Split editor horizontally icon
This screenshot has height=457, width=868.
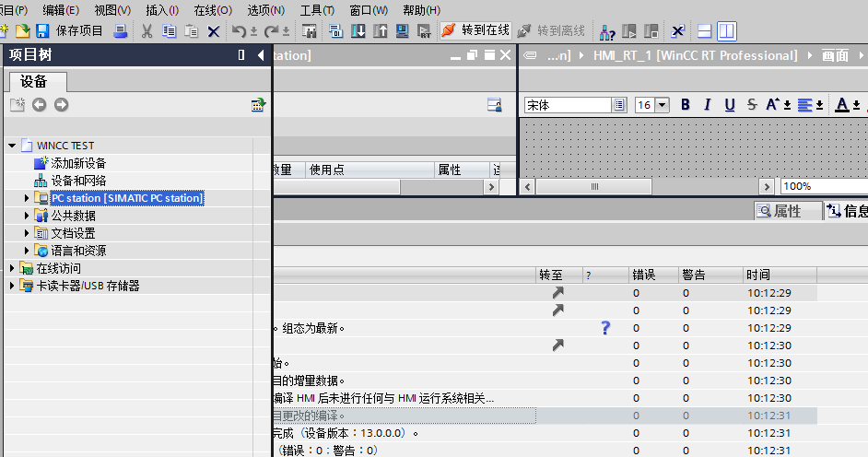pos(705,31)
